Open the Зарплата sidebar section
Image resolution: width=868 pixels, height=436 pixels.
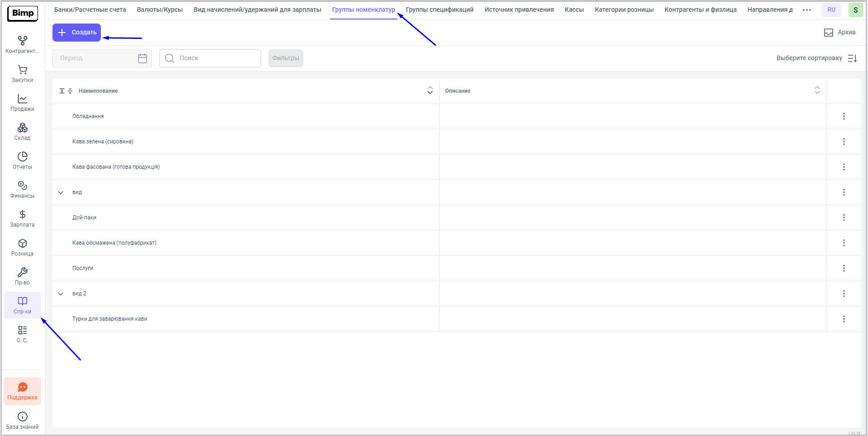pyautogui.click(x=22, y=219)
